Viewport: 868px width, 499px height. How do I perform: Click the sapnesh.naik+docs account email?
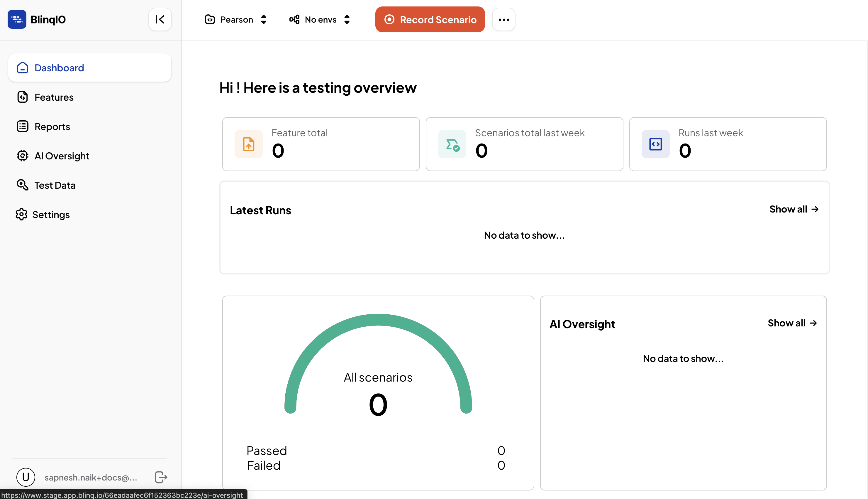91,477
